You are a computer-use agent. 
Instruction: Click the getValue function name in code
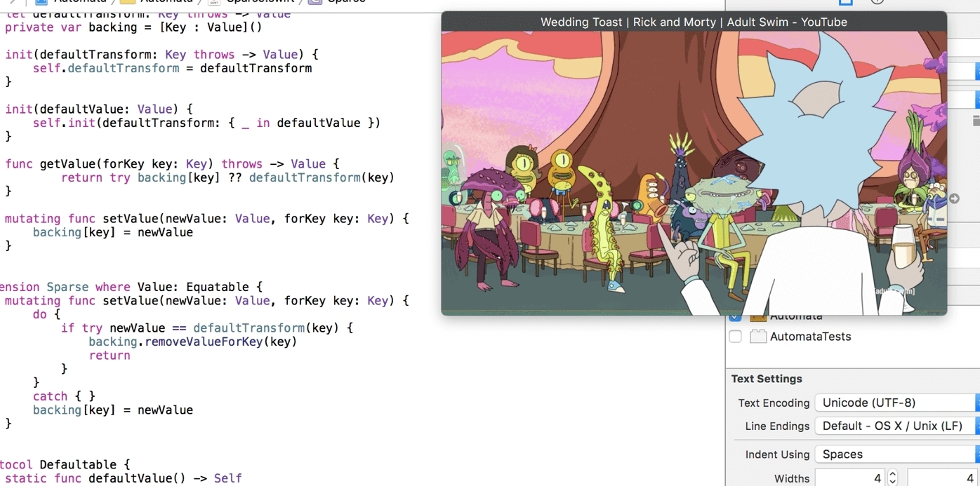(x=67, y=164)
